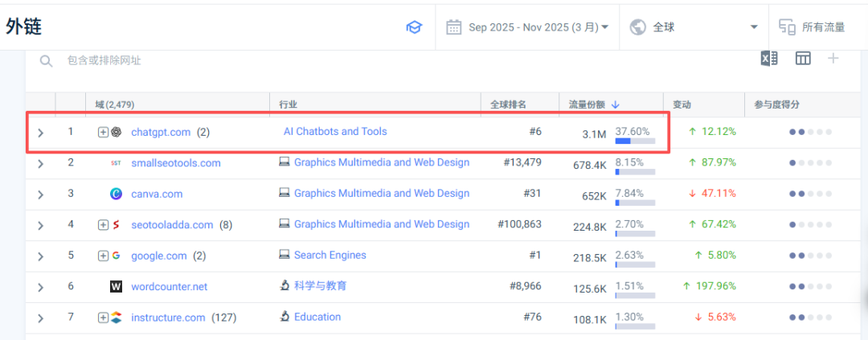Click the magnifier search icon
The width and height of the screenshot is (868, 340).
point(45,61)
